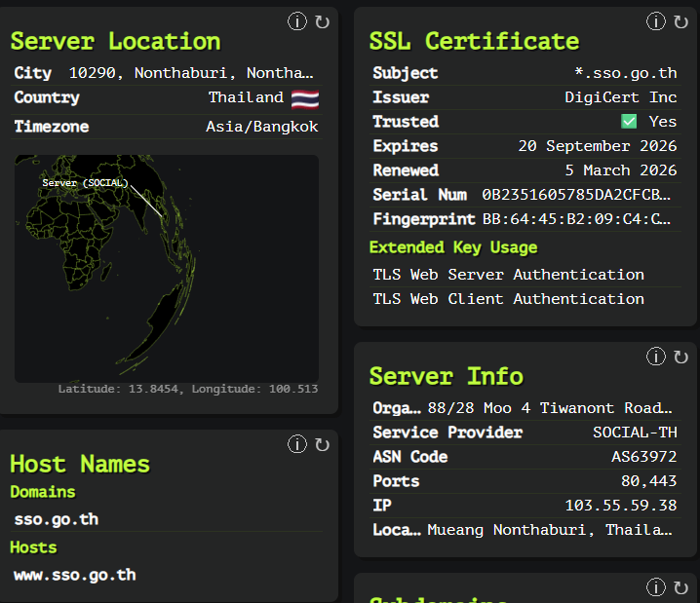This screenshot has height=603, width=700.
Task: Expand truncated City value
Action: click(x=191, y=73)
